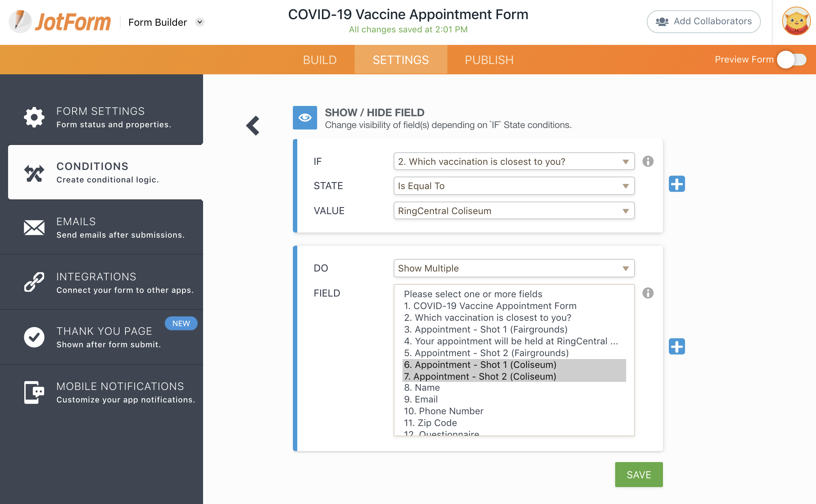
Task: Open the IF question dropdown
Action: click(514, 162)
